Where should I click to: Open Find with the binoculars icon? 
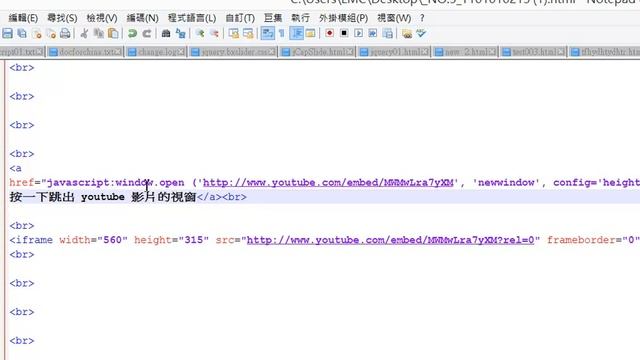click(166, 33)
